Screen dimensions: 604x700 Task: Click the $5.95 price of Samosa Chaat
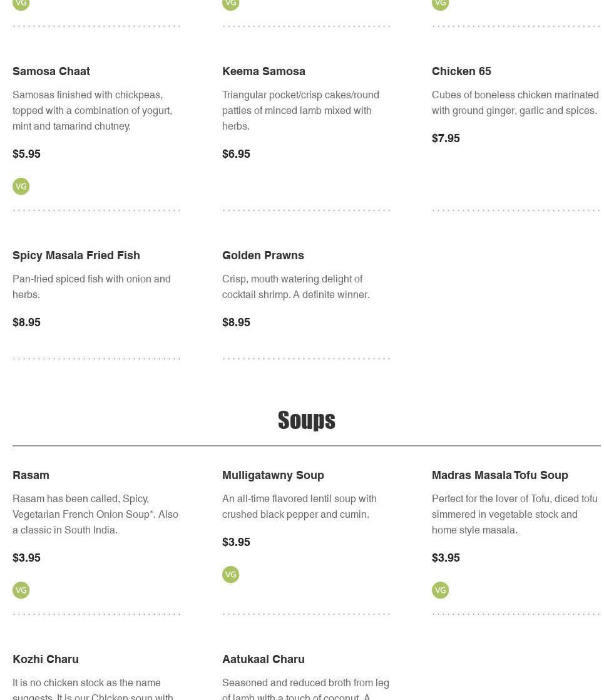coord(26,154)
